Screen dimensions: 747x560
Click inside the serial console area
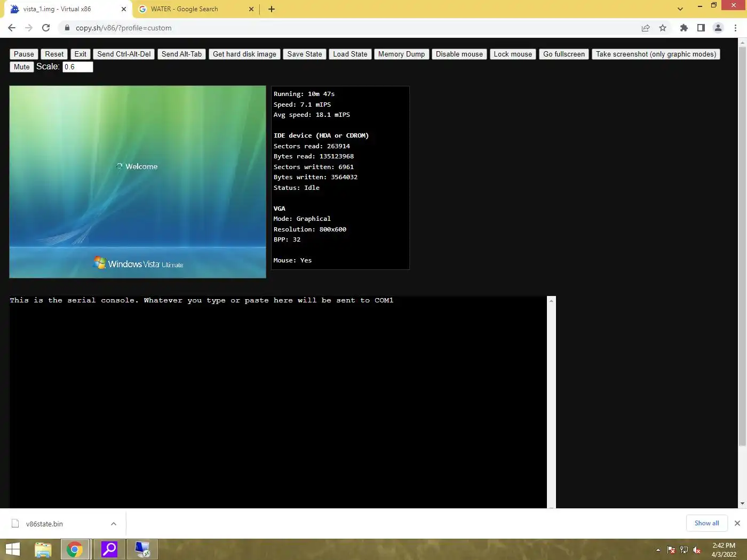278,402
